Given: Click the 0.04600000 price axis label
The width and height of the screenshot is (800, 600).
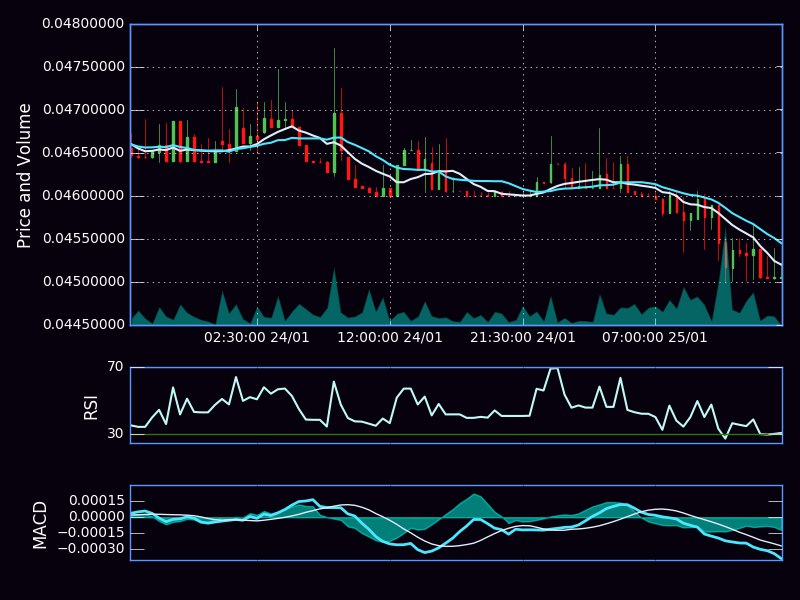Looking at the screenshot, I should [x=83, y=195].
